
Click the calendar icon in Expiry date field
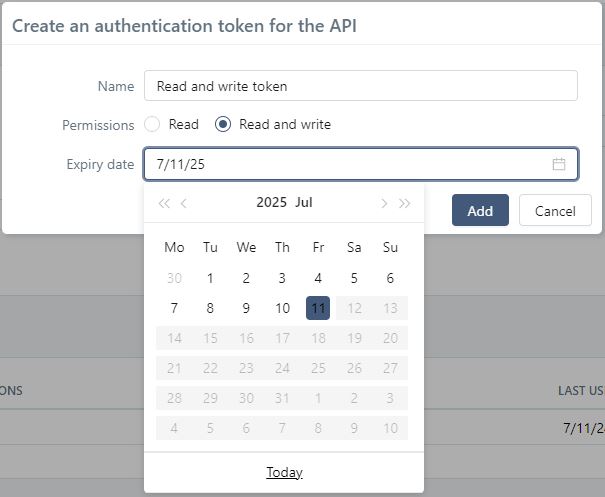559,164
